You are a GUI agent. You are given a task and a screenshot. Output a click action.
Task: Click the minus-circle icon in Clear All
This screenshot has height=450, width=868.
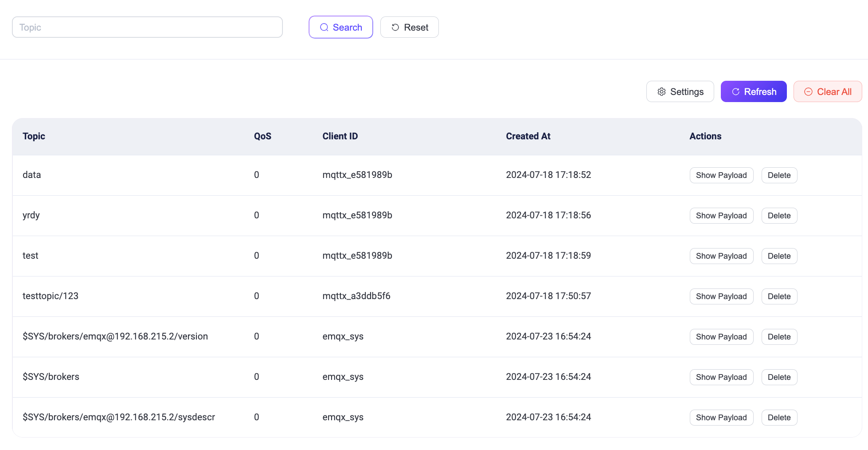tap(808, 92)
